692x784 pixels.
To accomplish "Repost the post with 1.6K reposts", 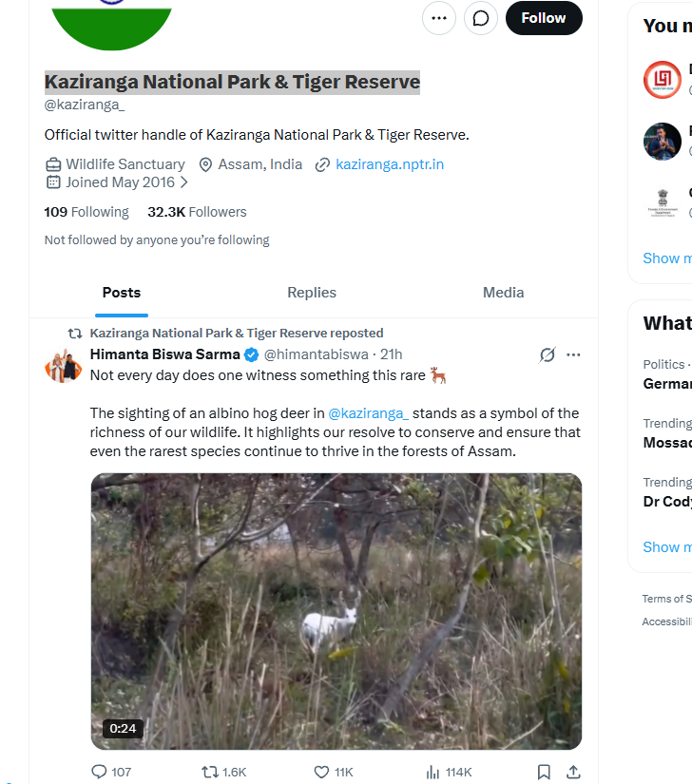I will [x=224, y=772].
